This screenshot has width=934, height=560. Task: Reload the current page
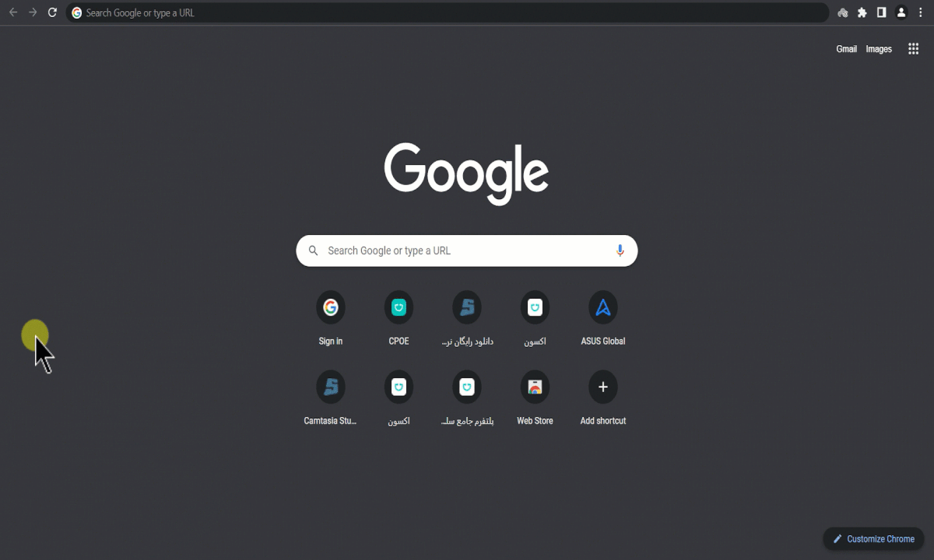52,12
